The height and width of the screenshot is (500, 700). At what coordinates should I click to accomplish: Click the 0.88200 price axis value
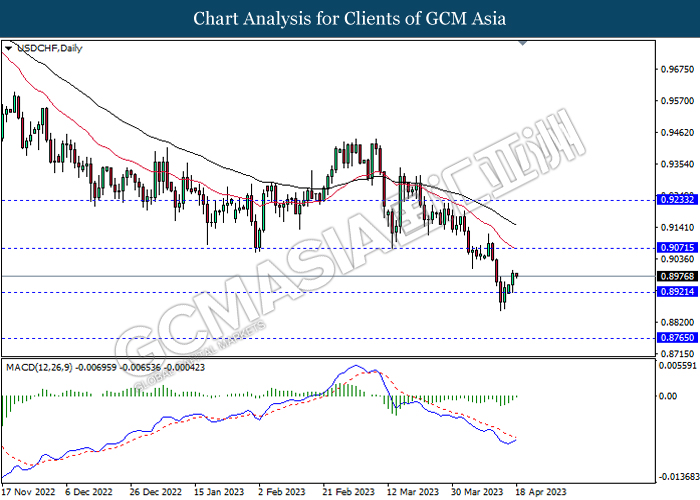[677, 322]
